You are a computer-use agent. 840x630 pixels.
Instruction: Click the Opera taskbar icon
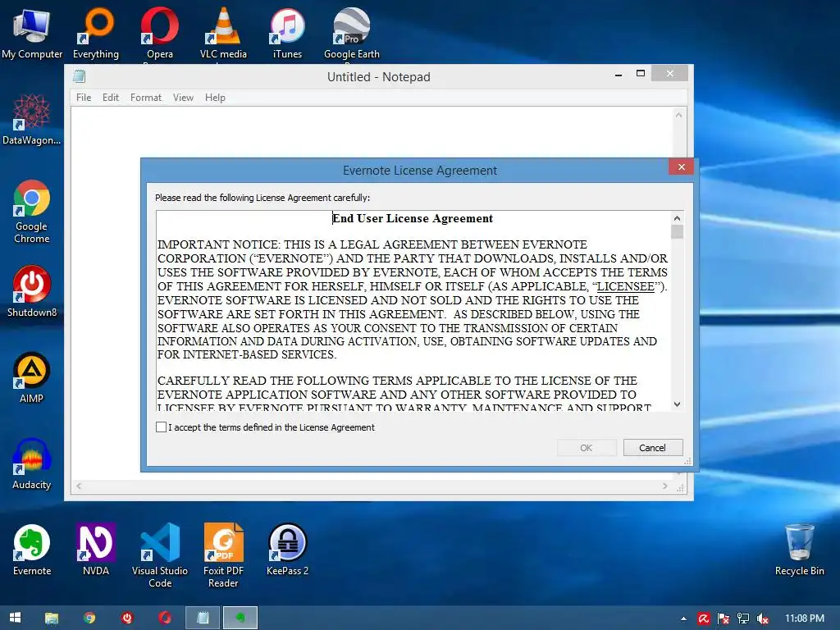pos(164,618)
